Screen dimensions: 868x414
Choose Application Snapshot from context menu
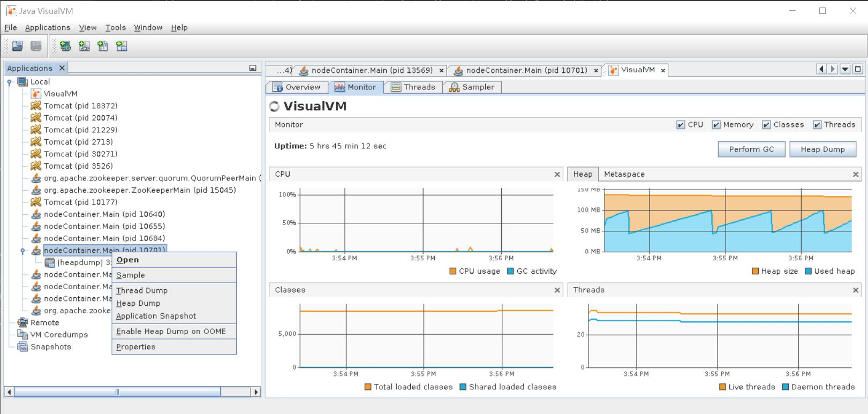point(174,316)
